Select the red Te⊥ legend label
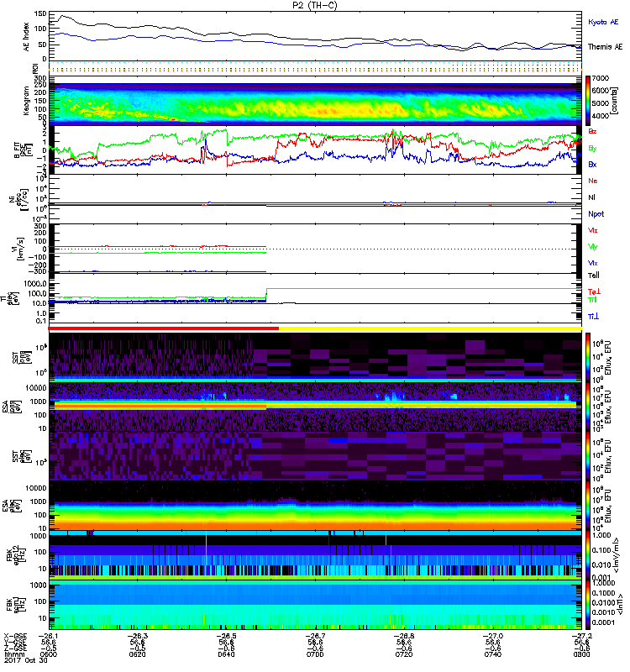The width and height of the screenshot is (630, 672). click(x=594, y=291)
